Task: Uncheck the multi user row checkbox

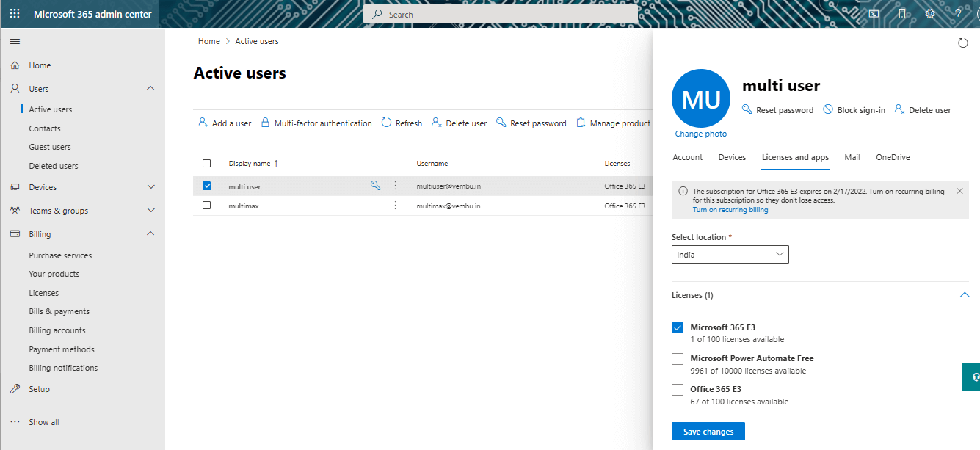Action: click(x=206, y=186)
